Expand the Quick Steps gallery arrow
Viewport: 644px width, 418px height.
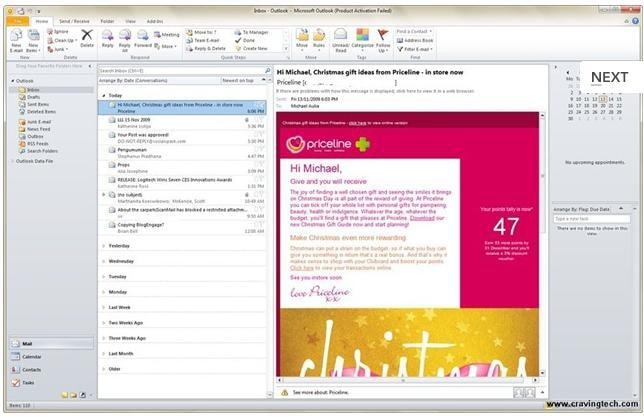(x=286, y=48)
